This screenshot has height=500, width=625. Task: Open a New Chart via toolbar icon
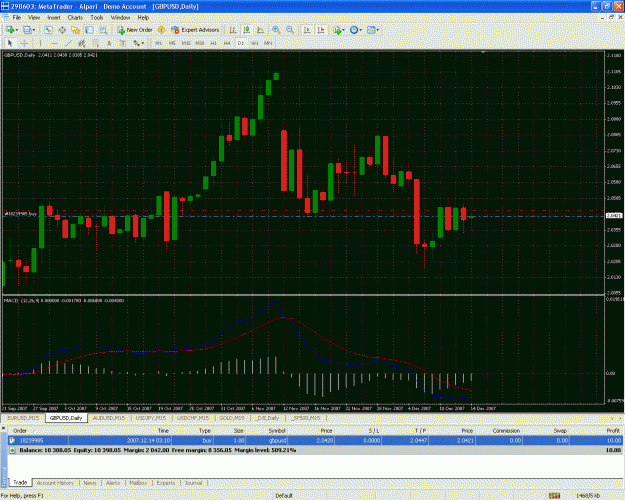(10, 30)
